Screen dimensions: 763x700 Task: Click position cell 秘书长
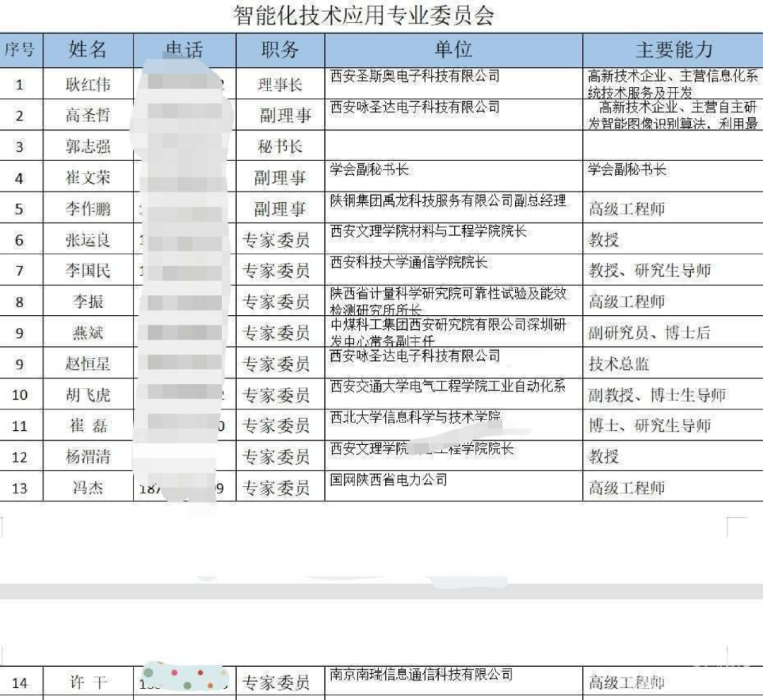click(x=280, y=146)
